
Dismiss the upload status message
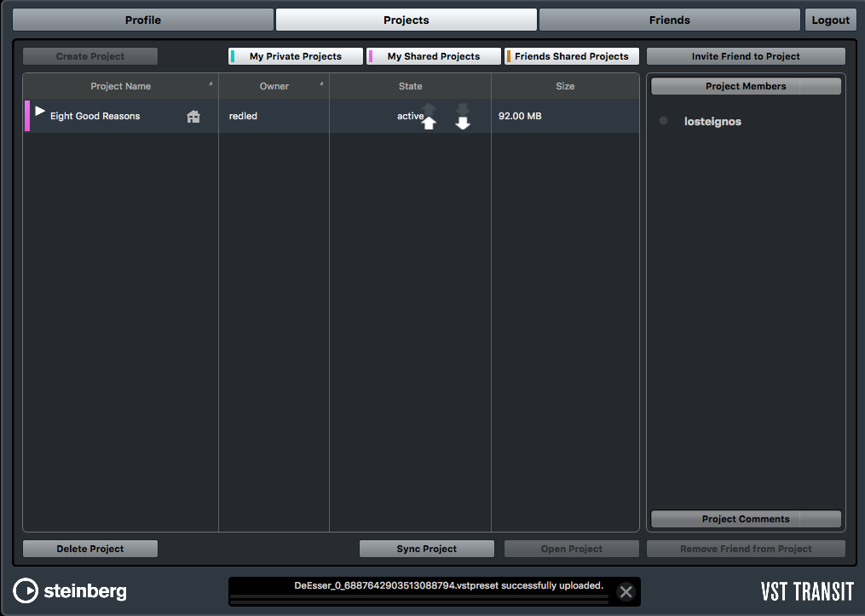[x=626, y=592]
